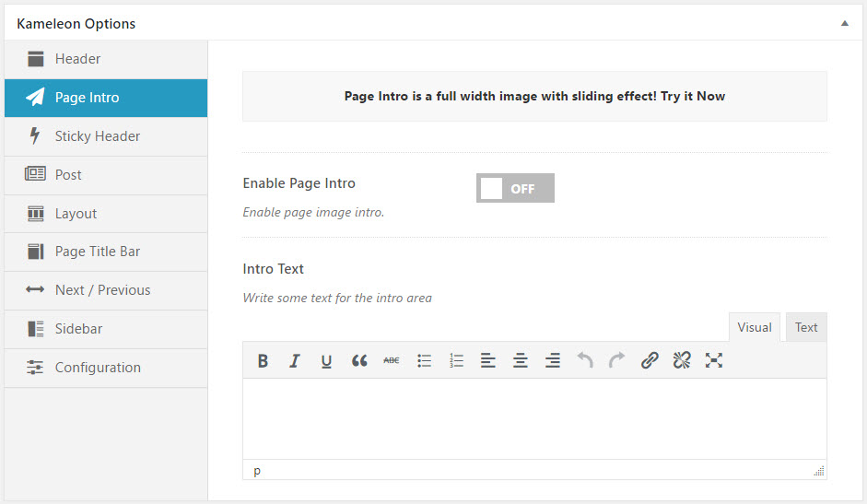Go to the Page Title Bar settings
Image resolution: width=867 pixels, height=504 pixels.
tap(97, 252)
